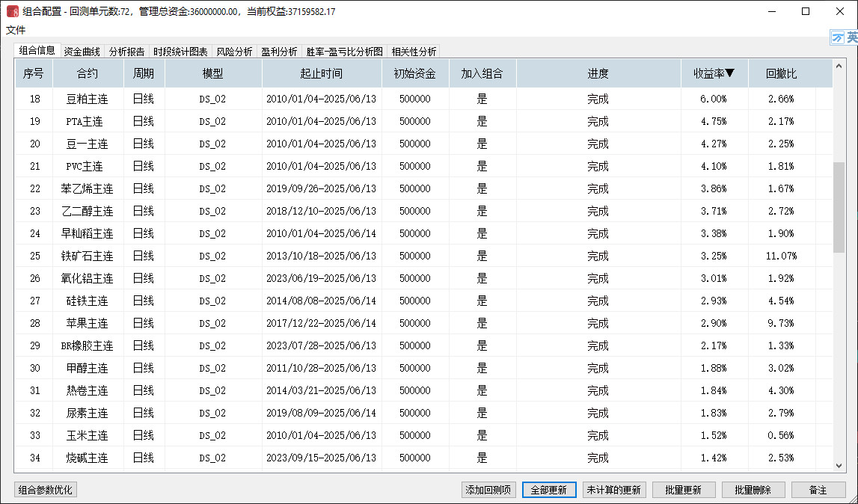Image resolution: width=858 pixels, height=504 pixels.
Task: Open the 胜率-盈亏比分析图 tab
Action: click(344, 52)
